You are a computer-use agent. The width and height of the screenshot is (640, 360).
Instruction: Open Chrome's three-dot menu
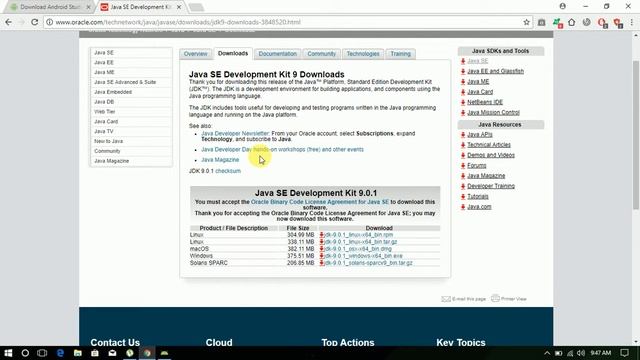(632, 22)
